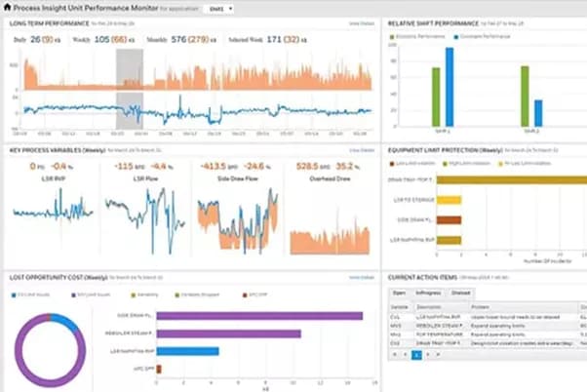This screenshot has height=392, width=587.
Task: Switch to the Open action items tab
Action: click(399, 292)
